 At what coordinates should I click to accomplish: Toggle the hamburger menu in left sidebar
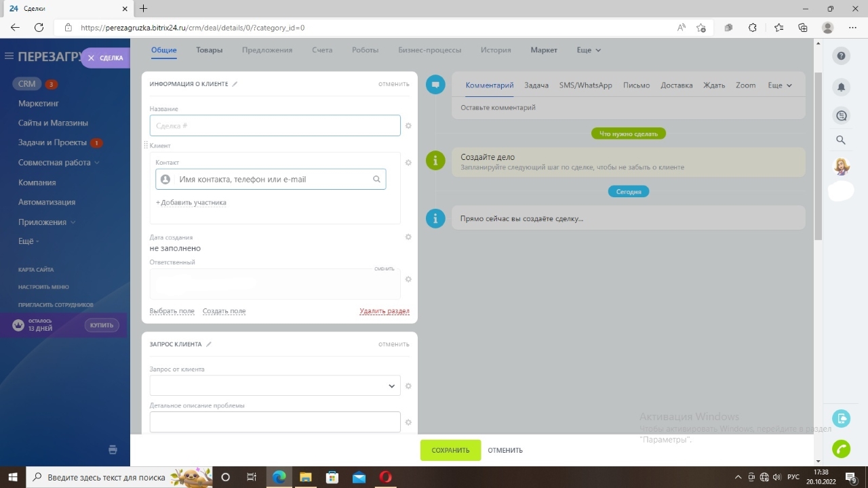(x=9, y=56)
